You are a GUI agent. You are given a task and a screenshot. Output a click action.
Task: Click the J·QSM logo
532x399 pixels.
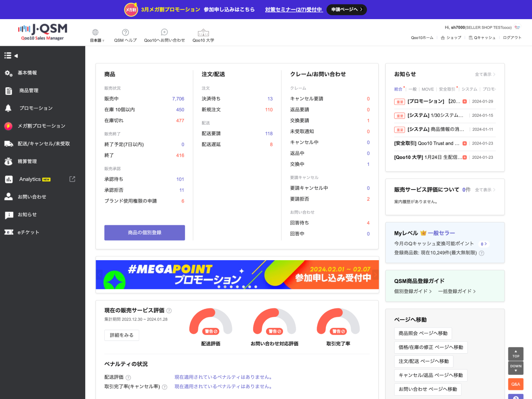pyautogui.click(x=42, y=32)
